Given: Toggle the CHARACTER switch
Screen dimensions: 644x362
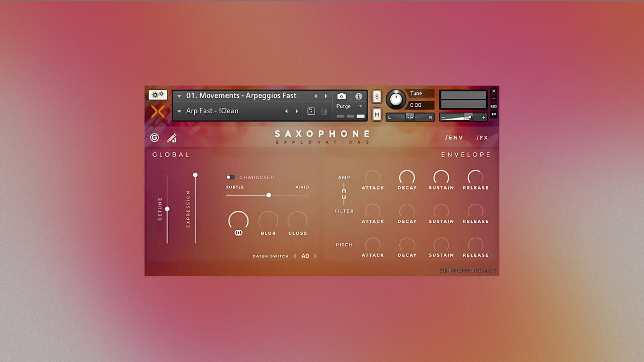Looking at the screenshot, I should coord(231,177).
